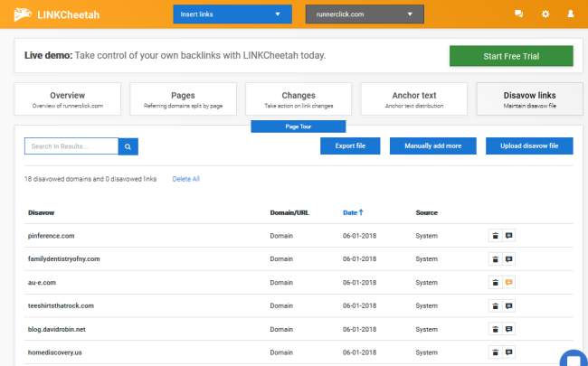This screenshot has width=588, height=366.
Task: Sort by the Date column header
Action: point(353,212)
